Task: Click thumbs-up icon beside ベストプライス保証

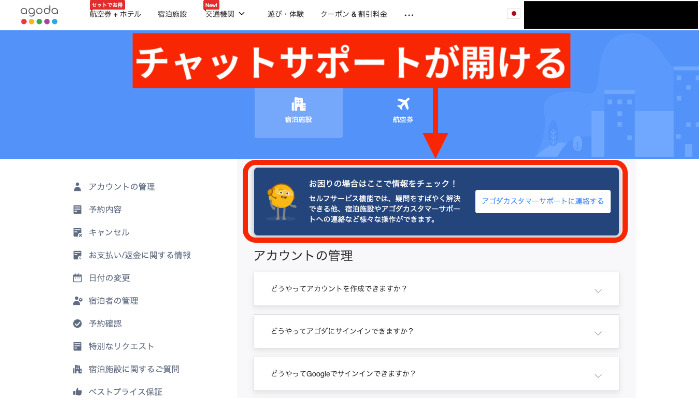Action: (77, 392)
